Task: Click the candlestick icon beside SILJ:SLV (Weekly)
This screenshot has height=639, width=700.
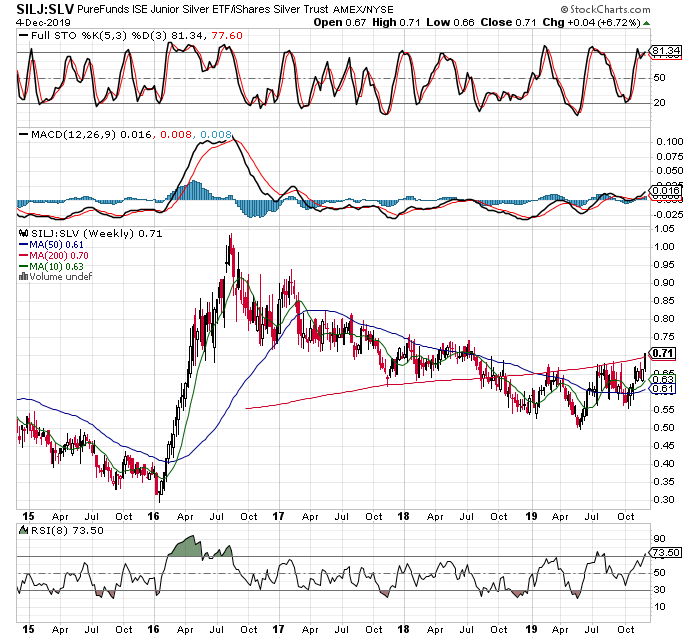Action: point(24,234)
